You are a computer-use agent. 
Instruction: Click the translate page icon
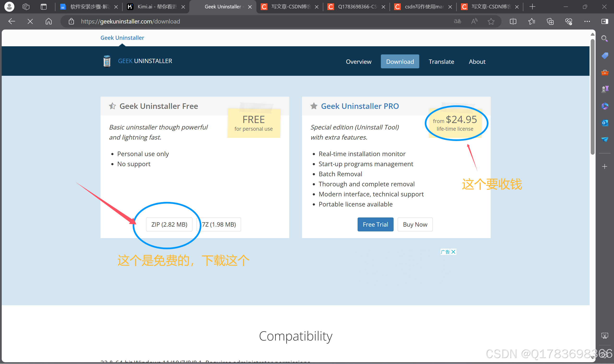pyautogui.click(x=457, y=21)
